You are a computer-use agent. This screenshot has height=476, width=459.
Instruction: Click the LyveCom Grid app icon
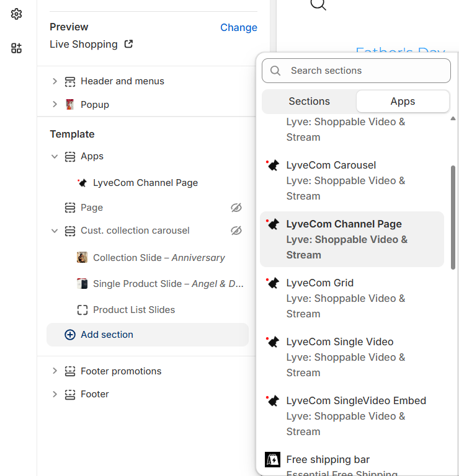(x=272, y=283)
